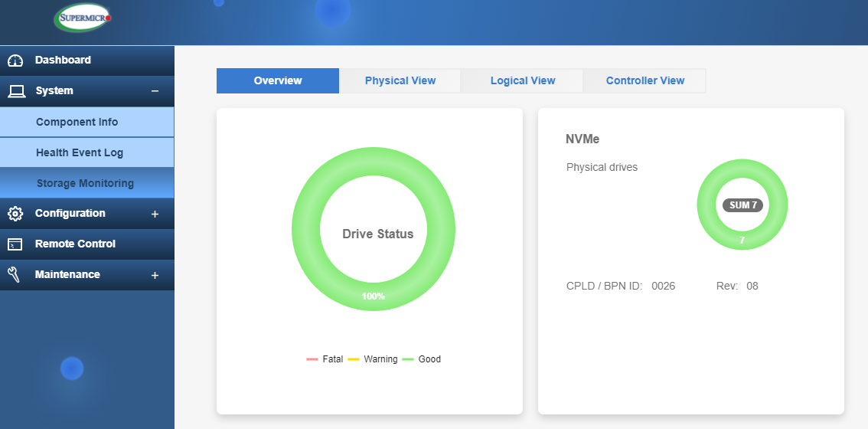The width and height of the screenshot is (868, 429).
Task: Select Storage Monitoring in sidebar
Action: (x=85, y=183)
